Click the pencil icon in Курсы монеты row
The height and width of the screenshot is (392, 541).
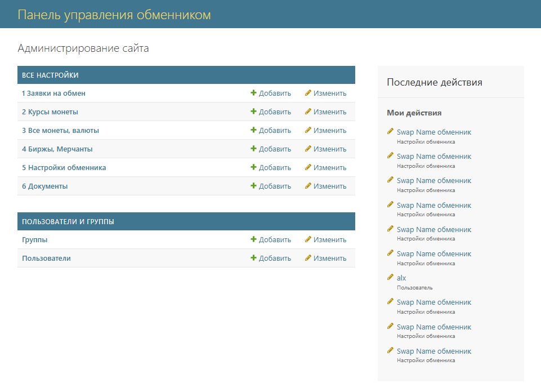click(x=308, y=112)
